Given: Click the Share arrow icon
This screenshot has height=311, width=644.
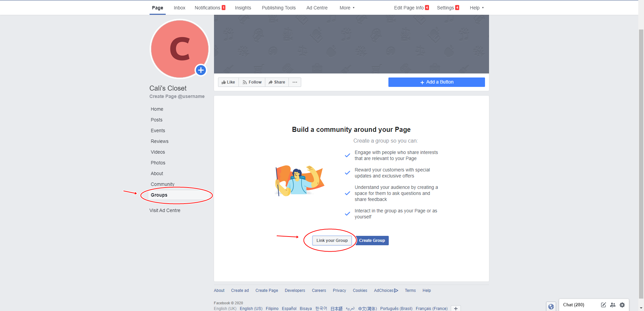Looking at the screenshot, I should tap(270, 82).
